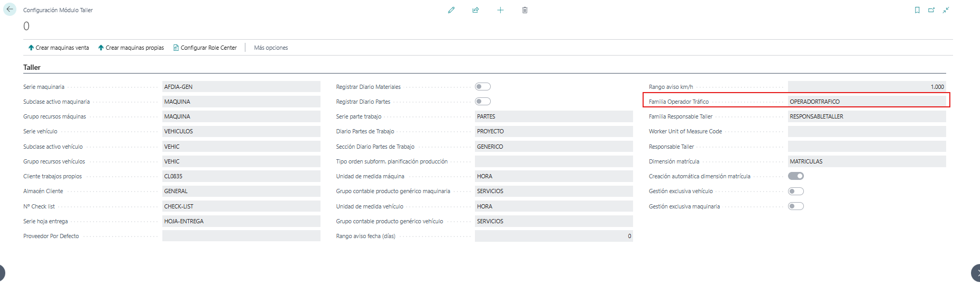980x291 pixels.
Task: Disable Creación automática dimensión matrícula
Action: (796, 176)
